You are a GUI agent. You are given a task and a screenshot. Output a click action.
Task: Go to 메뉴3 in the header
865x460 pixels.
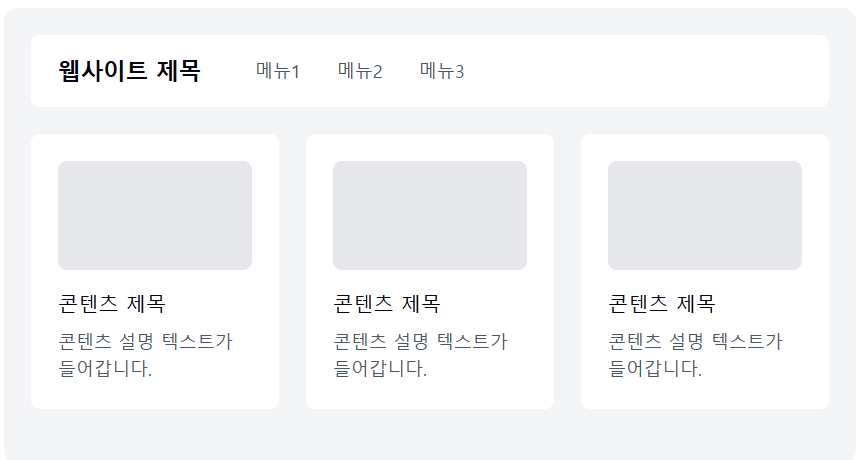coord(442,71)
